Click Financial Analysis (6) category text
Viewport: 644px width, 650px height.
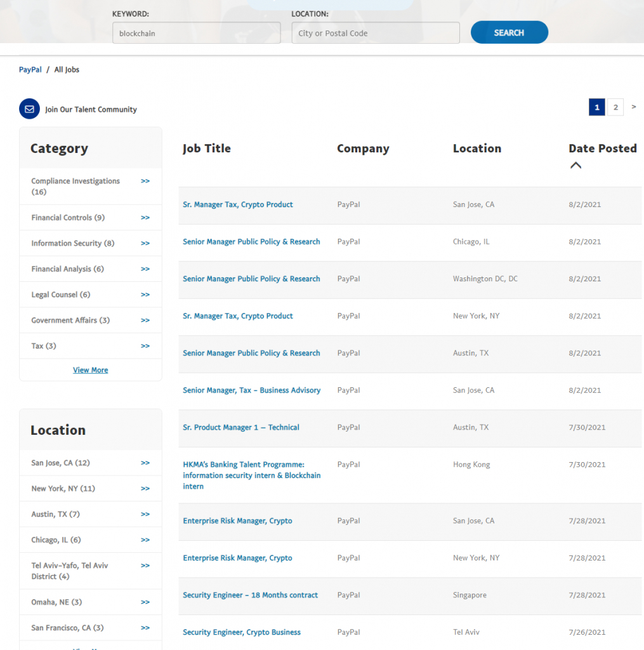coord(67,269)
